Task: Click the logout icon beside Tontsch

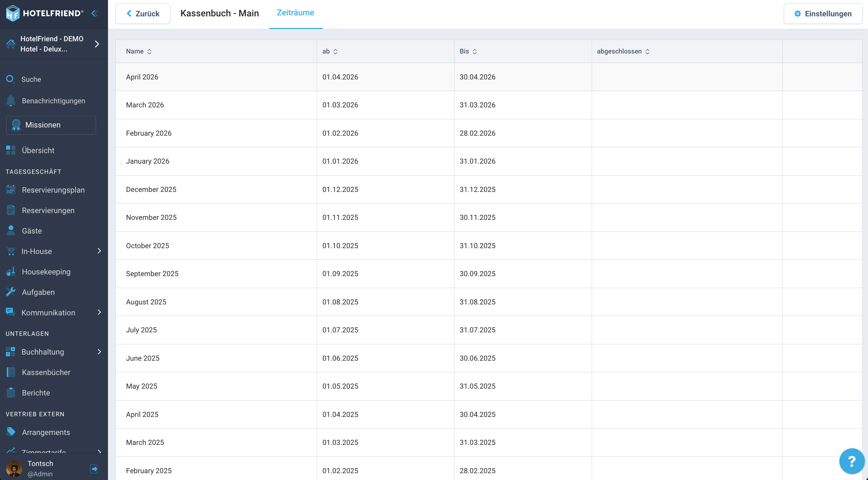Action: [94, 469]
